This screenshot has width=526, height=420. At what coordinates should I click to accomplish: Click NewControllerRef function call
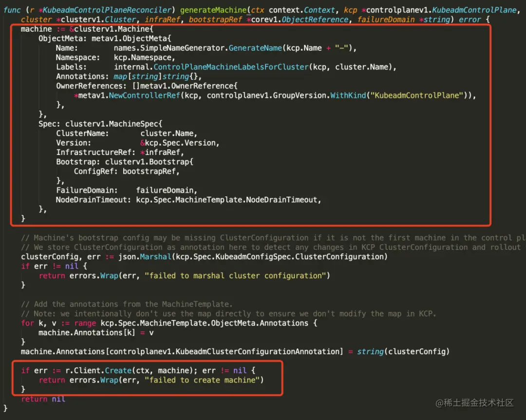tap(145, 95)
